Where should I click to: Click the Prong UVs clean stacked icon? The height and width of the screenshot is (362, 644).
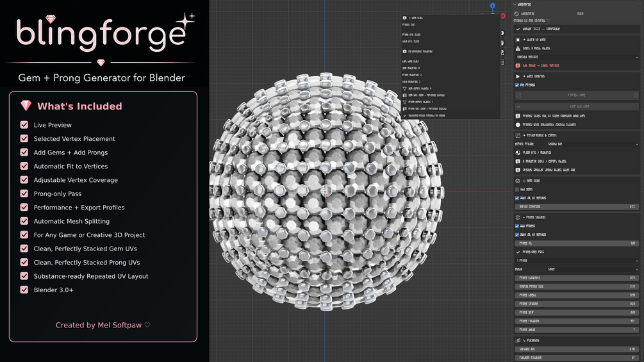404,109
